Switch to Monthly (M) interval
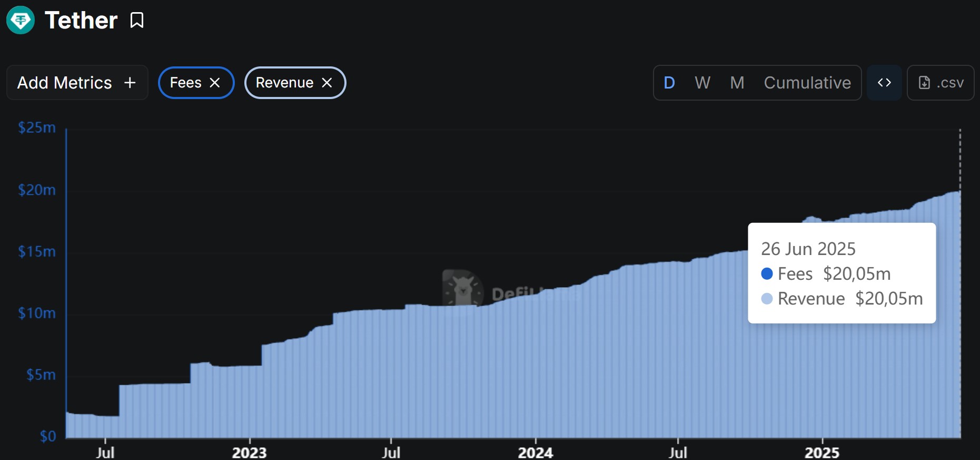 (x=737, y=83)
